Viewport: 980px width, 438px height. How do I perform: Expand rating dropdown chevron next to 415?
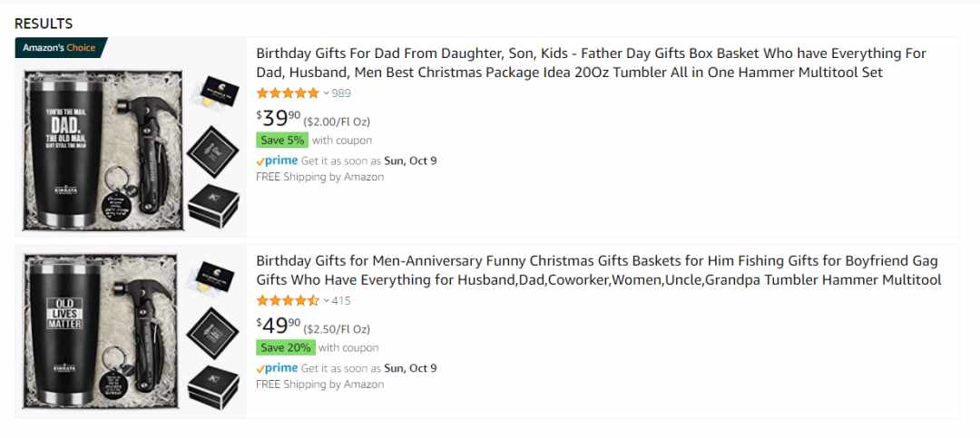coord(326,301)
